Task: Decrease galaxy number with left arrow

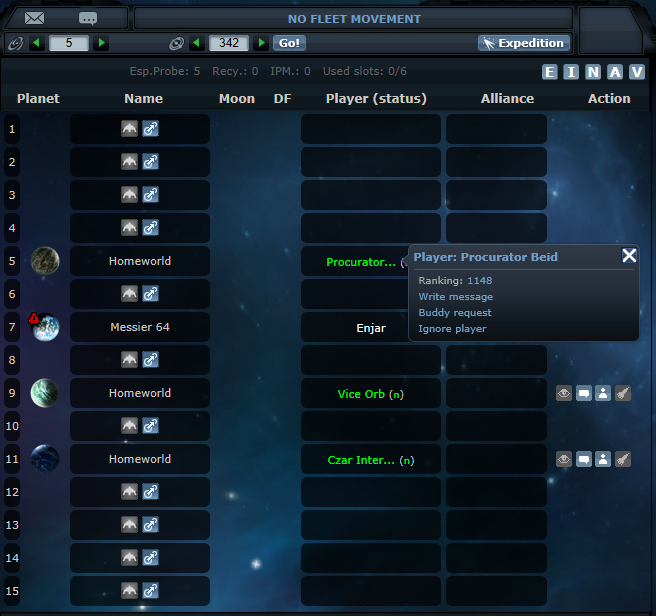Action: (x=36, y=43)
